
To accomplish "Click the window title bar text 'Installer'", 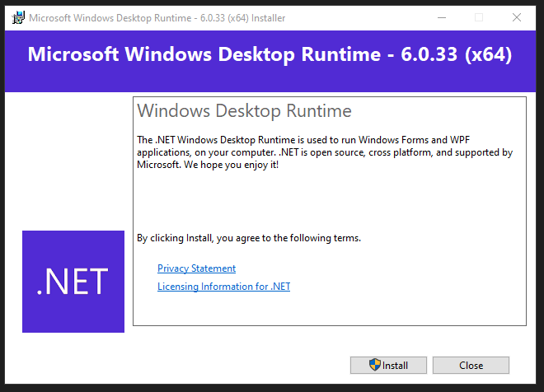I will (268, 18).
